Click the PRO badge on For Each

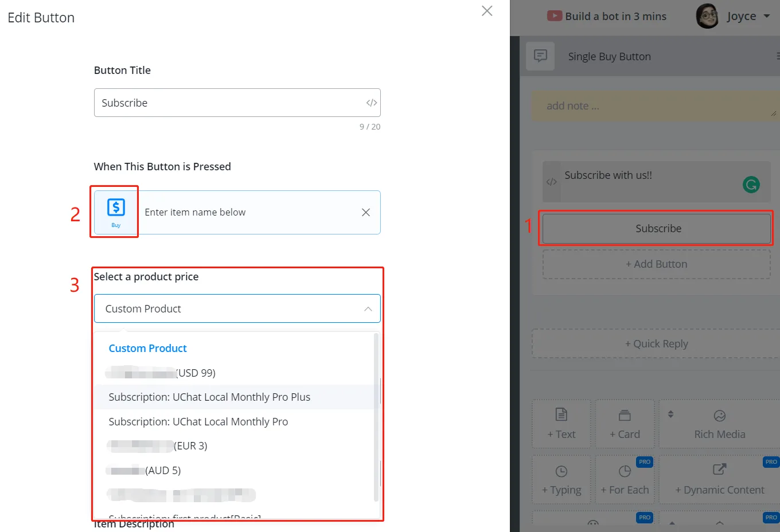point(645,461)
